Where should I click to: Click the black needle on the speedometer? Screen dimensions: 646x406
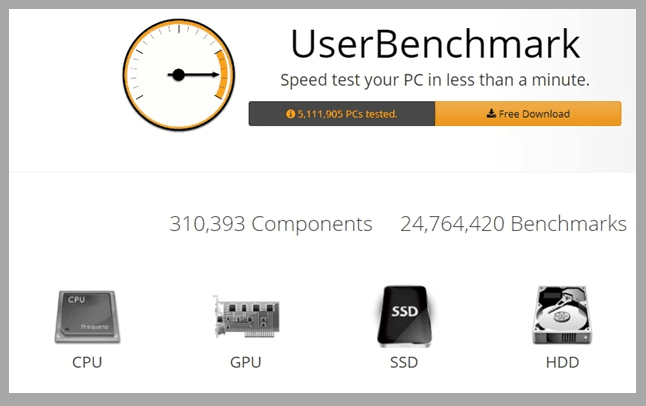(198, 75)
